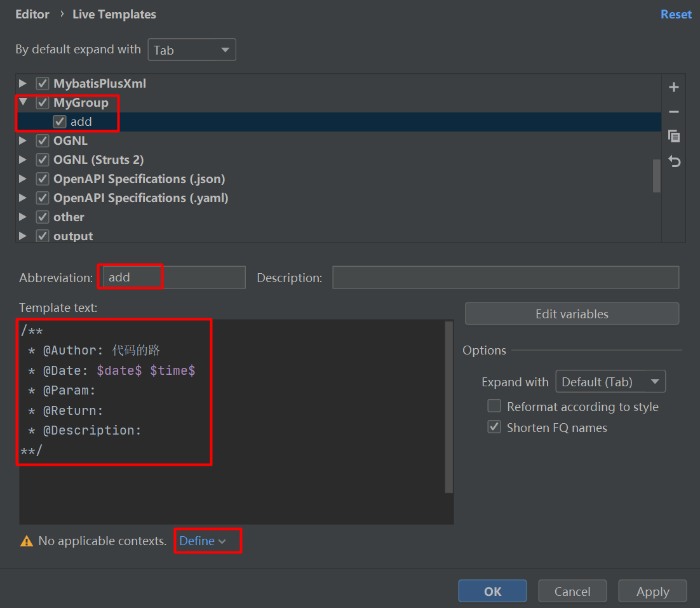Image resolution: width=700 pixels, height=608 pixels.
Task: Toggle the OGNL group checkbox
Action: coord(43,140)
